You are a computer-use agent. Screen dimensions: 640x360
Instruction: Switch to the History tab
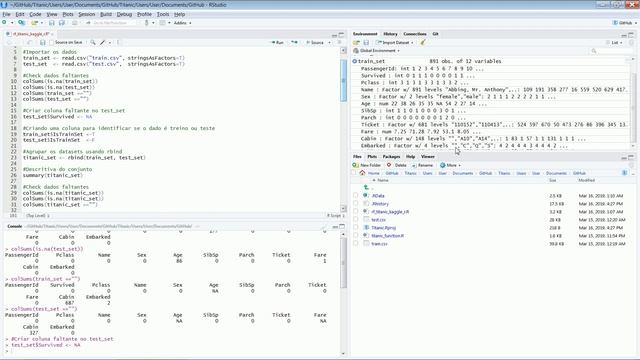click(390, 34)
